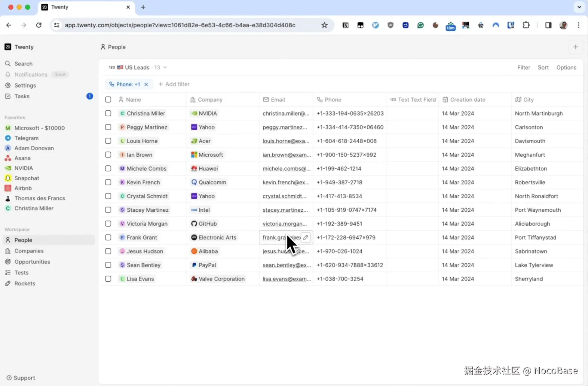The image size is (588, 386).
Task: Open Search in the sidebar
Action: click(x=24, y=64)
